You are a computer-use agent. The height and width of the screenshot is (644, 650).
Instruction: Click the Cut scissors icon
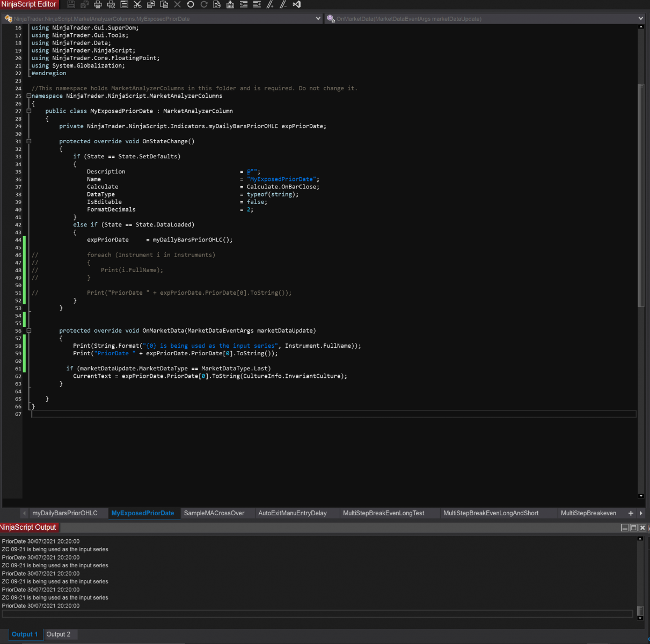[137, 4]
